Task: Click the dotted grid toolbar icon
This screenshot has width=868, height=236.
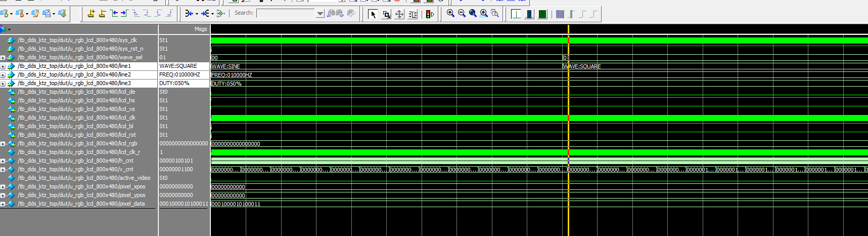Action: [560, 14]
